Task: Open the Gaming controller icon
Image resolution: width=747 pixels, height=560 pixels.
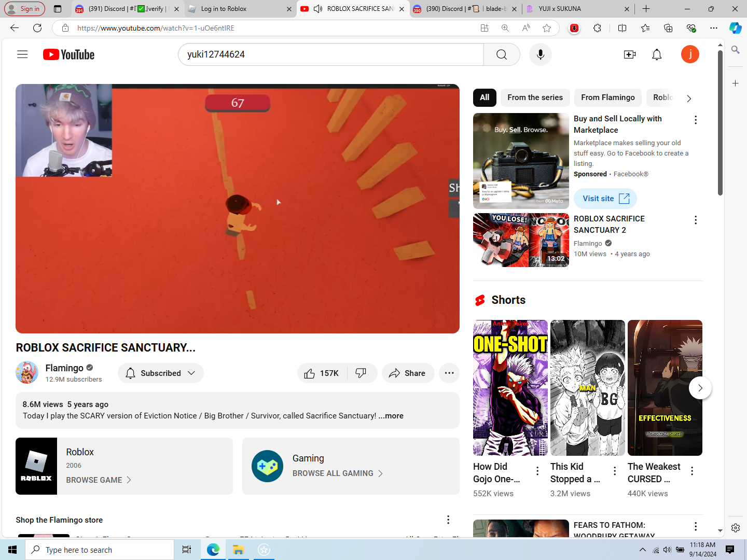Action: [268, 466]
